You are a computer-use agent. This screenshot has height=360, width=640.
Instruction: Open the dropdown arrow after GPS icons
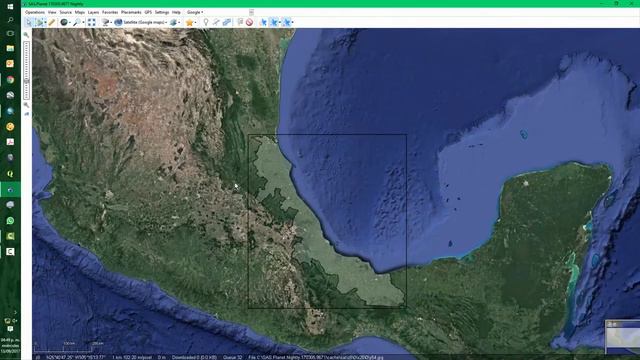coord(292,22)
